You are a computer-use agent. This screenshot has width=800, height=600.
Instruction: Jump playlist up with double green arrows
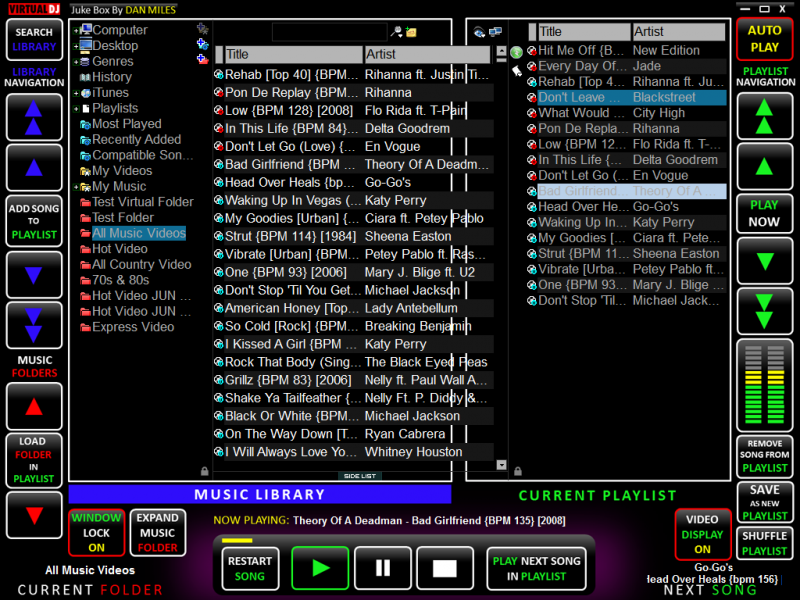pos(765,117)
